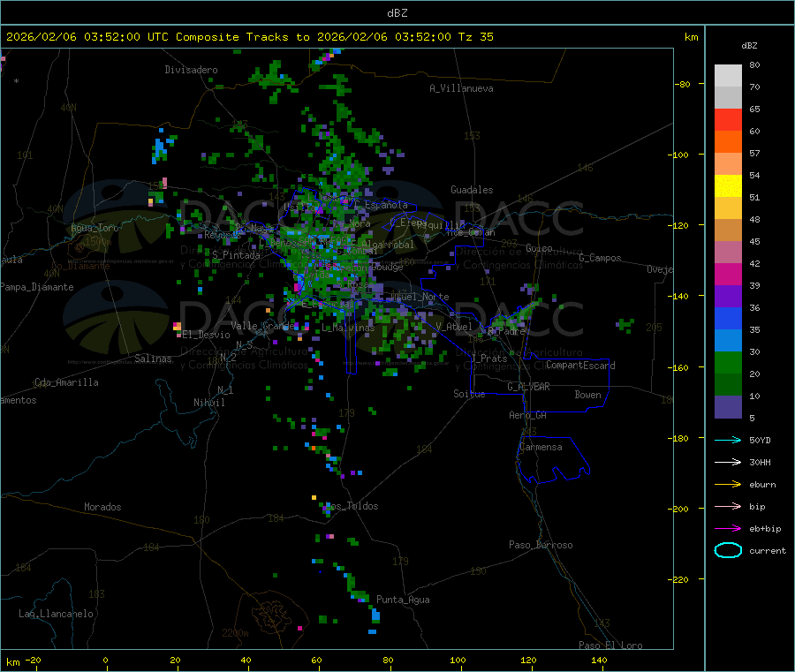Screen dimensions: 795x672
Task: Click the 'Pampa_Diamante' map label
Action: (x=37, y=287)
